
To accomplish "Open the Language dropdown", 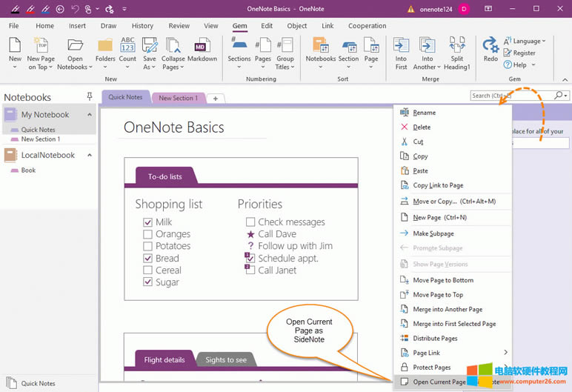I will [x=526, y=41].
